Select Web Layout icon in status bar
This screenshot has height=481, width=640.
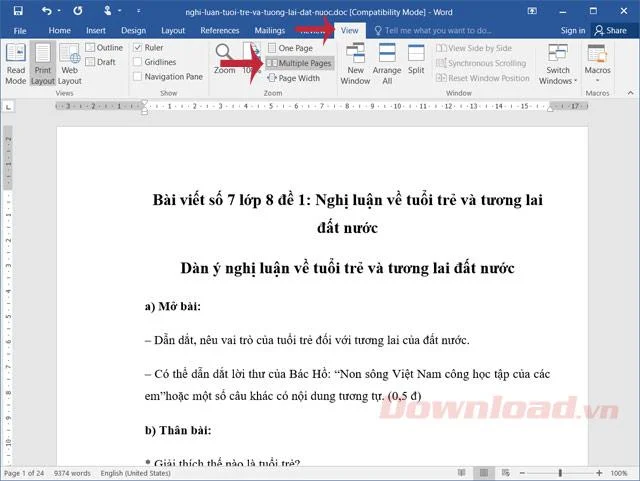pos(505,473)
